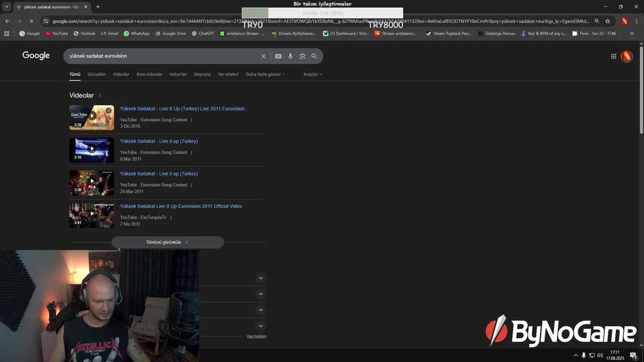This screenshot has height=362, width=644.
Task: Open the 8 Mar 2011 Live it up link
Action: tap(159, 141)
